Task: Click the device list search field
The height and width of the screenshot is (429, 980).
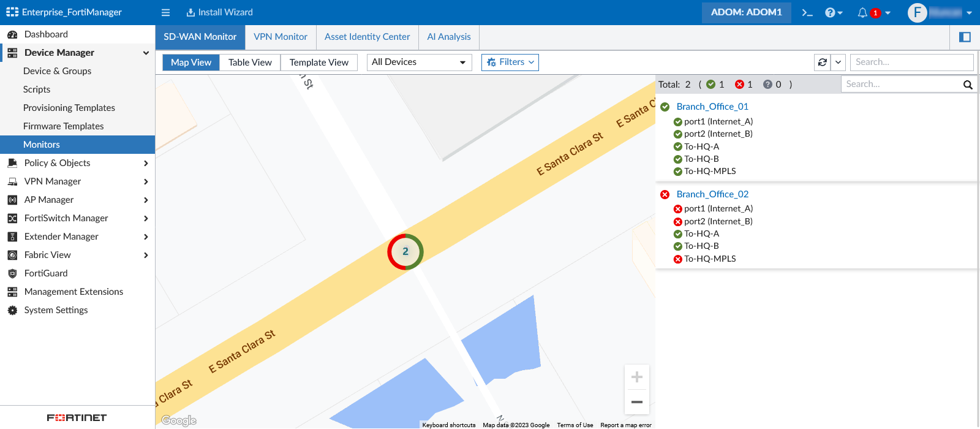Action: click(902, 85)
